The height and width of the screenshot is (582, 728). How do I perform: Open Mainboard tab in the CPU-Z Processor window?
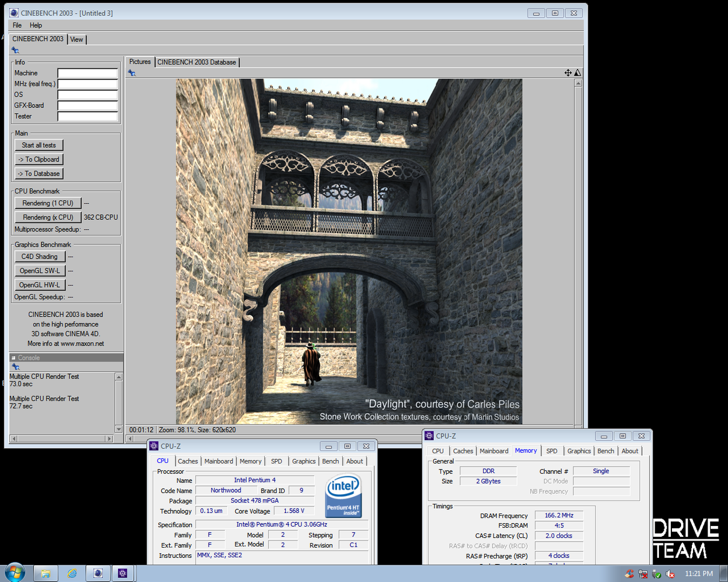point(219,461)
